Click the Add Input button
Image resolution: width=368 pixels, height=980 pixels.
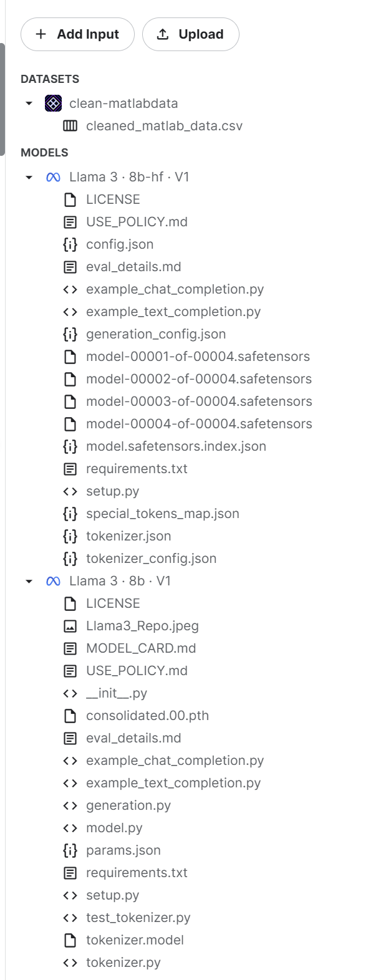point(77,34)
